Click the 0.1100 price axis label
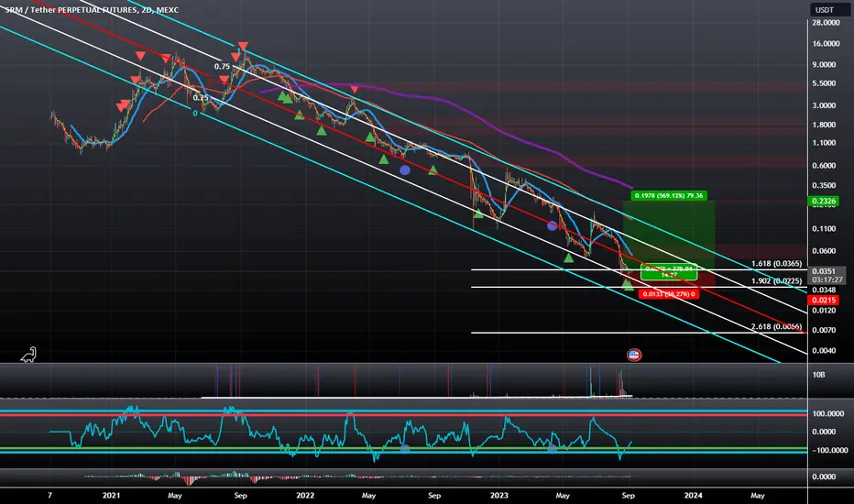Viewport: 854px width, 504px height. point(824,229)
